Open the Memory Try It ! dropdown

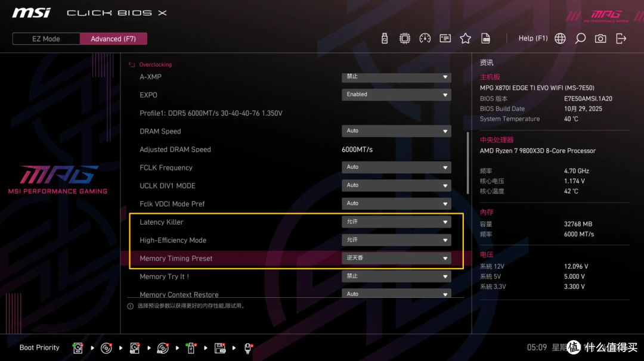click(397, 276)
